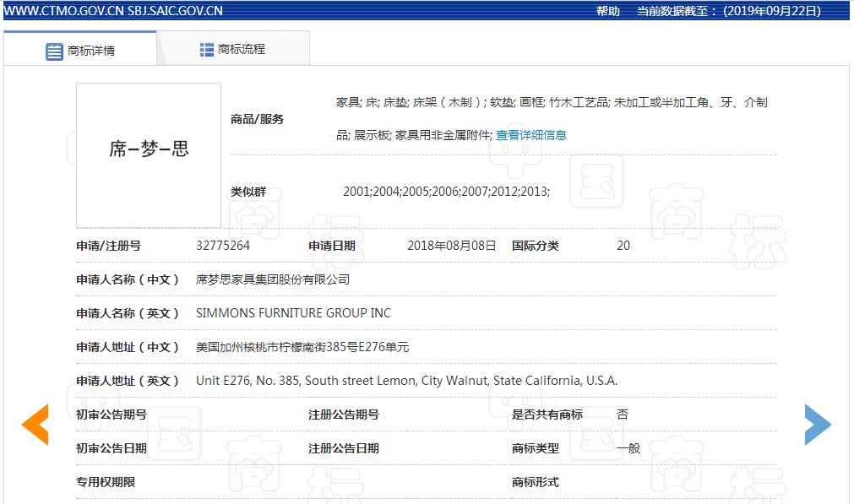
Task: Open the 查看详细信息 link
Action: point(531,135)
